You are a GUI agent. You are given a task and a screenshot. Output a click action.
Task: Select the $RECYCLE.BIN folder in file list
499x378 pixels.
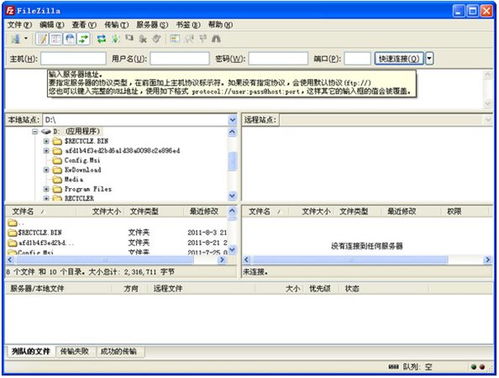coord(35,233)
